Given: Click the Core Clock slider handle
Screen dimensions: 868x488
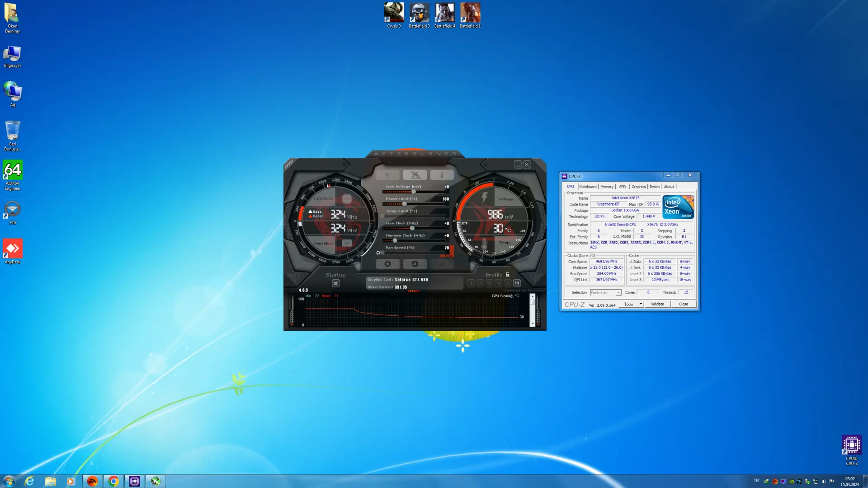Looking at the screenshot, I should tap(412, 229).
